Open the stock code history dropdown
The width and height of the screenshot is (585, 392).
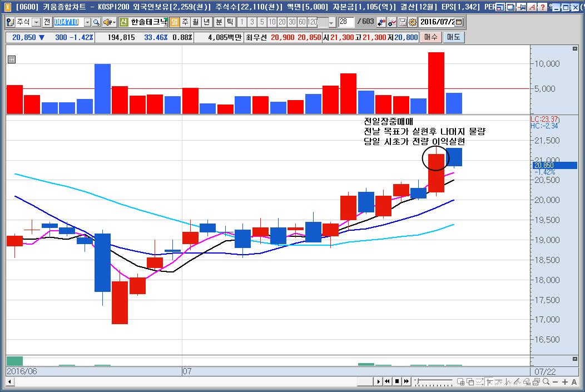[x=88, y=22]
